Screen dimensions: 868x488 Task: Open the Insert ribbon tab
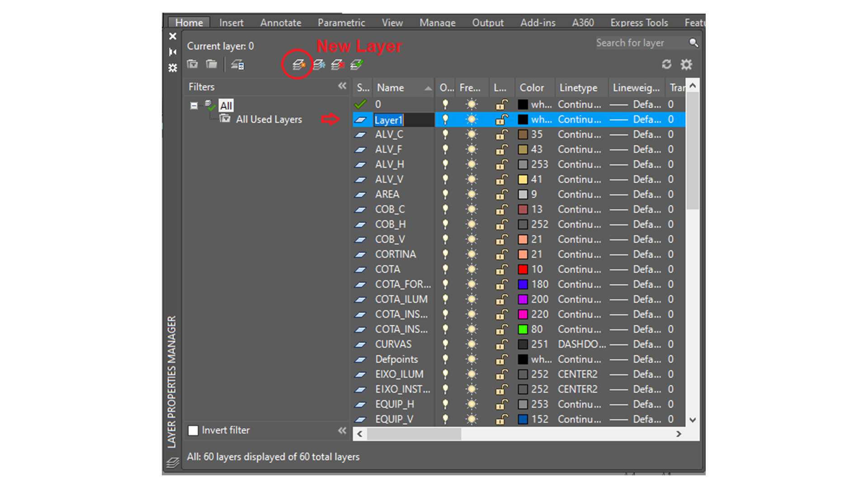pyautogui.click(x=231, y=23)
